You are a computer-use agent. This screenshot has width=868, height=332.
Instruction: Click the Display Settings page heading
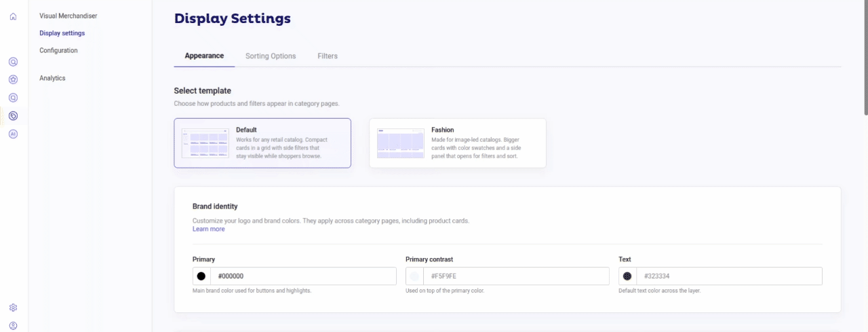233,19
